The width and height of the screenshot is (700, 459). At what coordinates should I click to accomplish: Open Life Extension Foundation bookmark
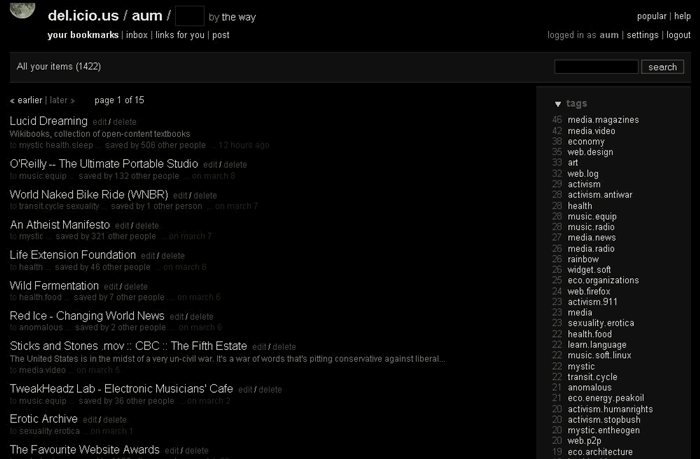tap(73, 255)
